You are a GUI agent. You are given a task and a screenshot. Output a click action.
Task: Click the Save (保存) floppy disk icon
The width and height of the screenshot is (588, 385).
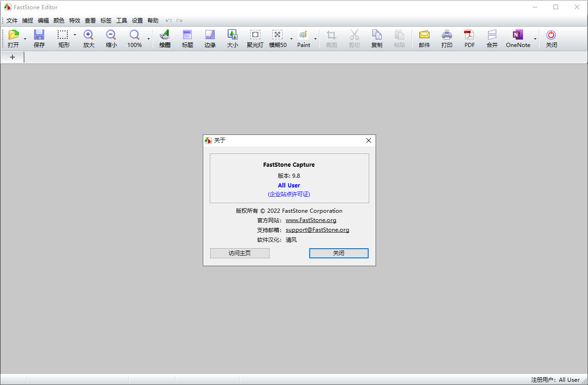39,35
